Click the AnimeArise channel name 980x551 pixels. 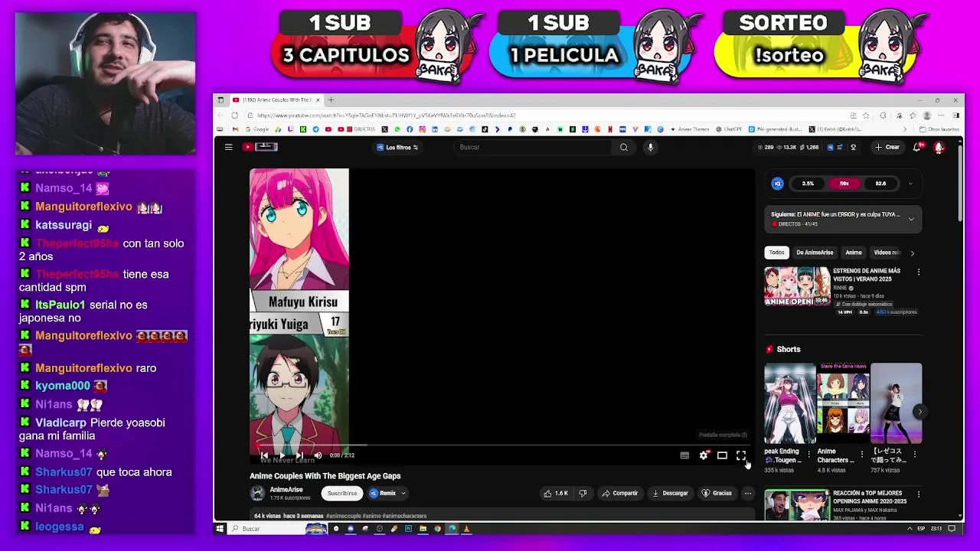click(x=286, y=490)
